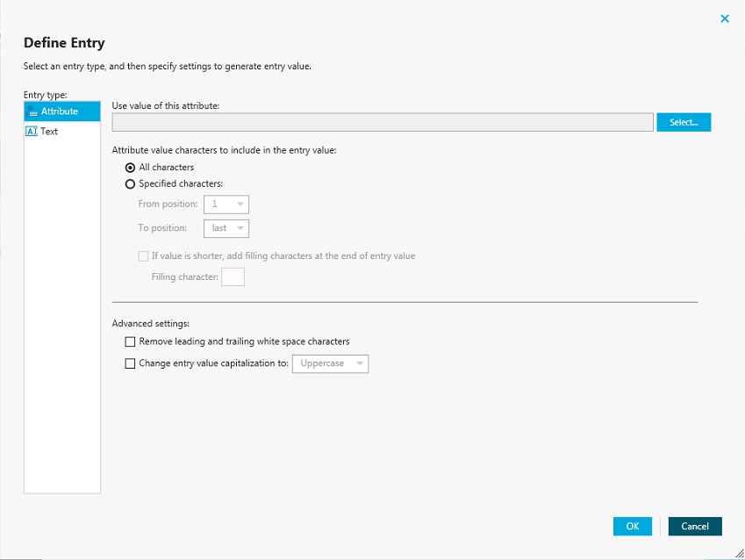
Task: Click the resize grip in dialog corner
Action: [740, 553]
